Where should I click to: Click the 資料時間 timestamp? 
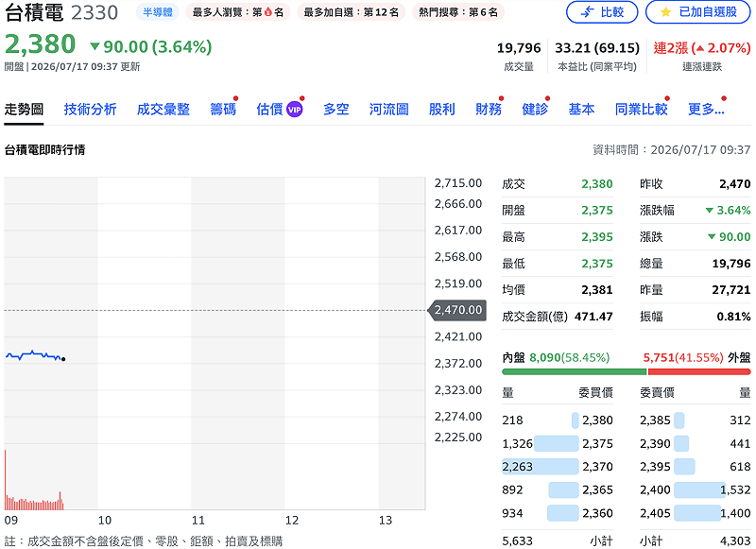671,150
